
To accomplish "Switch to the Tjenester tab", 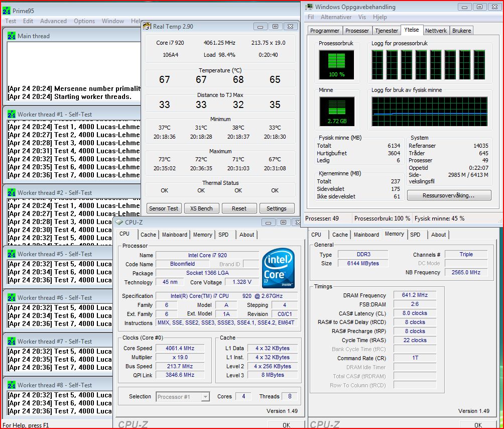I will coord(387,31).
